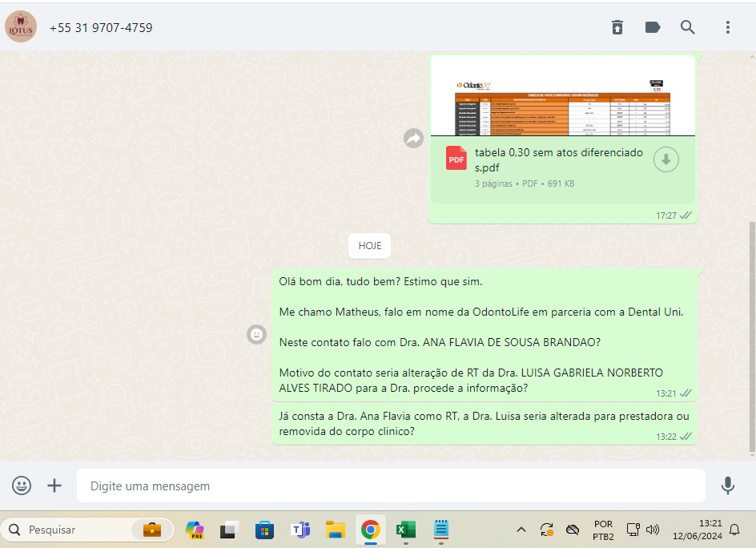Download the tabela 0,30 PDF file
Viewport: 756px width, 548px height.
tap(666, 159)
